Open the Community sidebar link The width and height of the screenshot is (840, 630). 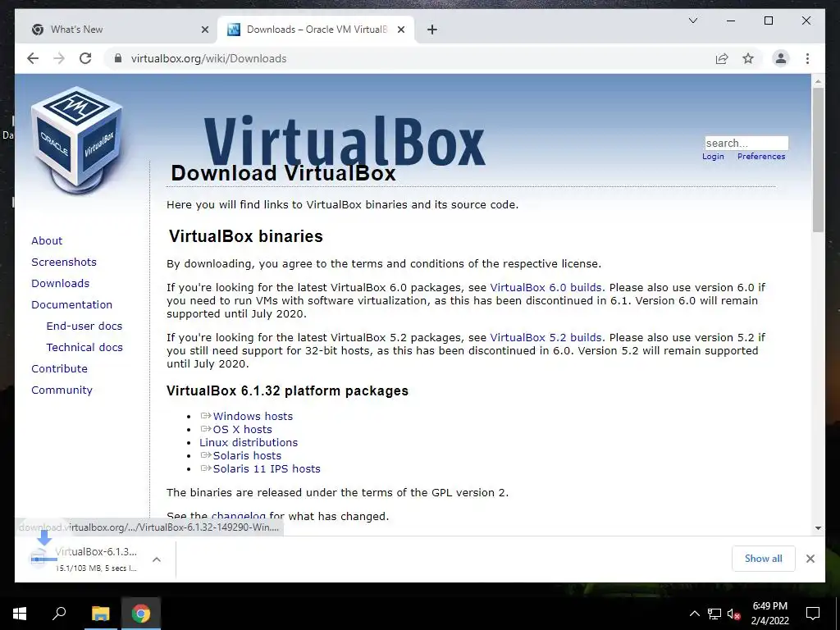click(x=62, y=390)
